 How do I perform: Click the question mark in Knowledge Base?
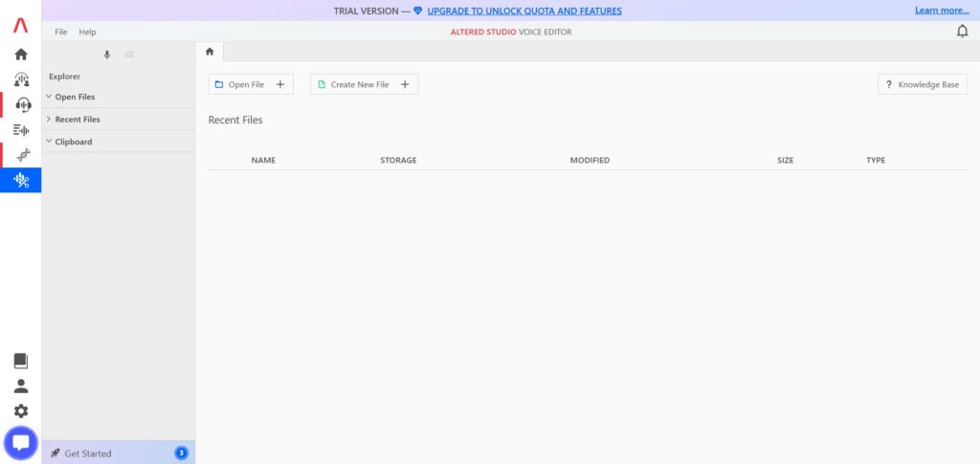(x=889, y=84)
